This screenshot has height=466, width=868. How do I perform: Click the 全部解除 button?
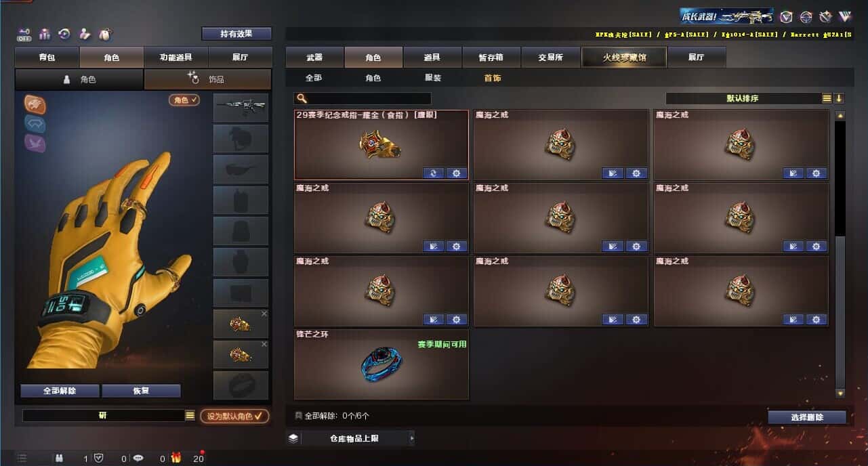[60, 391]
